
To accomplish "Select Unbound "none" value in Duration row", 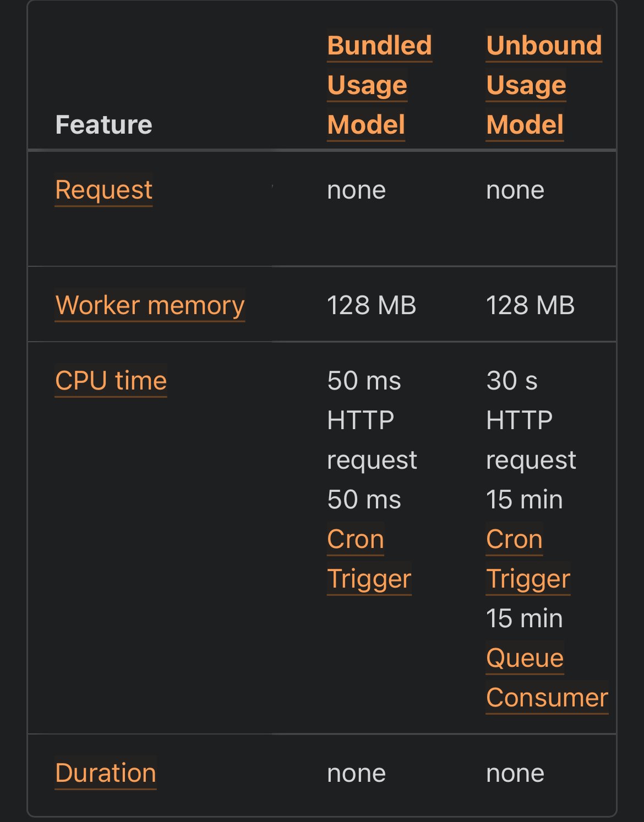I will [x=515, y=773].
